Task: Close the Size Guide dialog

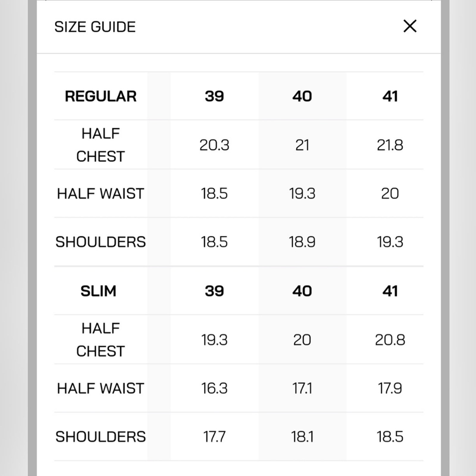Action: coord(410,26)
